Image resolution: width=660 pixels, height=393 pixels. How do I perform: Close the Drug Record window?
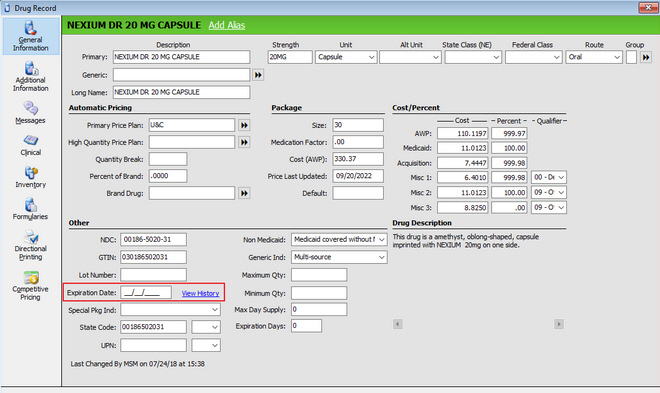tap(648, 7)
